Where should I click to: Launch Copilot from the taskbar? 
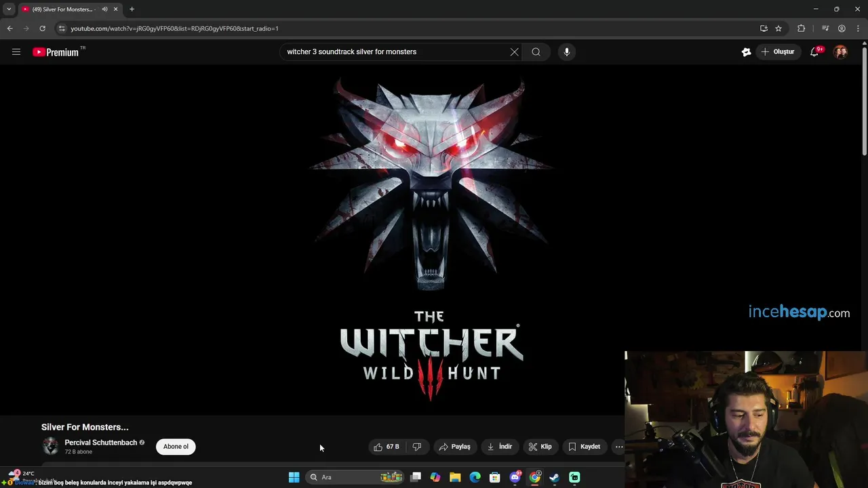coord(435,477)
